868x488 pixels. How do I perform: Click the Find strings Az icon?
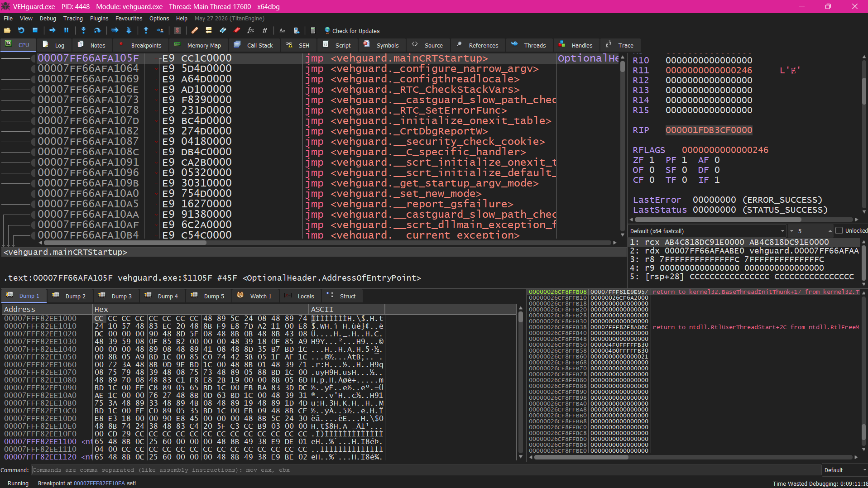(282, 30)
